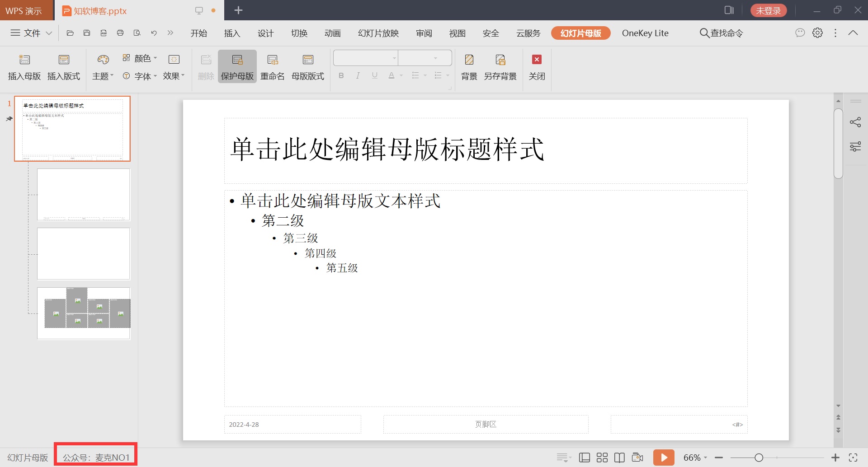Click the Open file folder icon
The width and height of the screenshot is (868, 467).
70,33
